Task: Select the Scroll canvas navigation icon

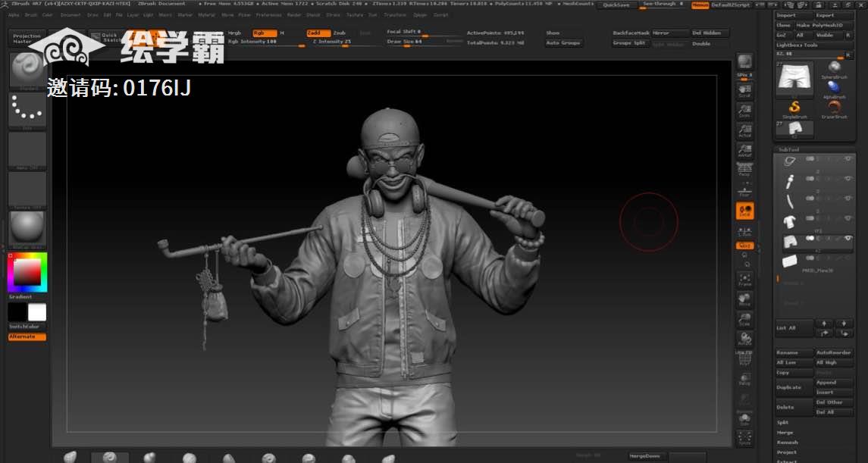Action: tap(744, 91)
